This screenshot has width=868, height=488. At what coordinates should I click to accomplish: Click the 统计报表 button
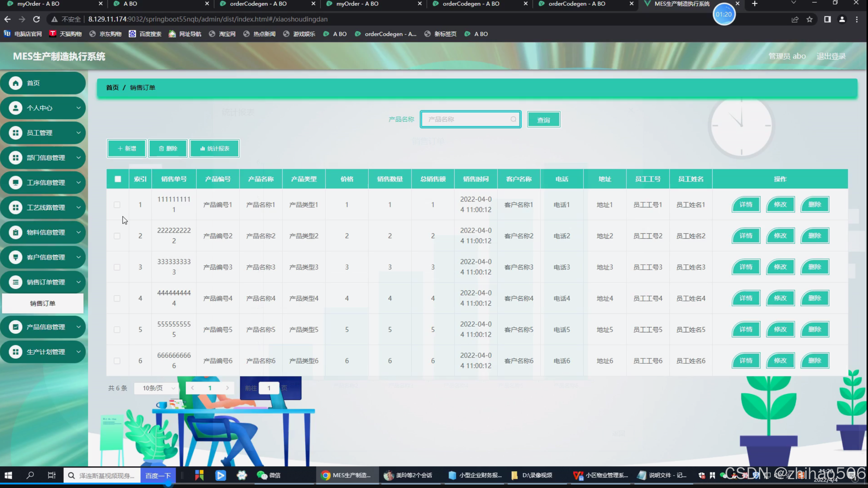(215, 149)
